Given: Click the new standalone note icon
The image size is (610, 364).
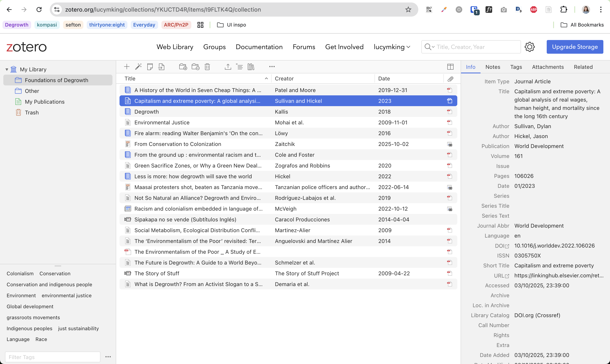Looking at the screenshot, I should click(x=150, y=67).
